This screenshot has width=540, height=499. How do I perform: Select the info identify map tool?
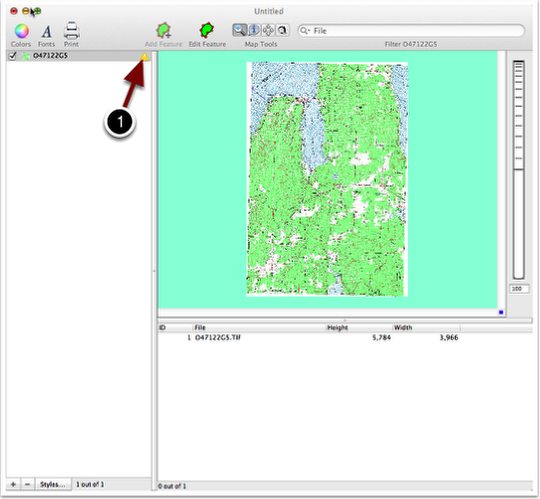[254, 30]
